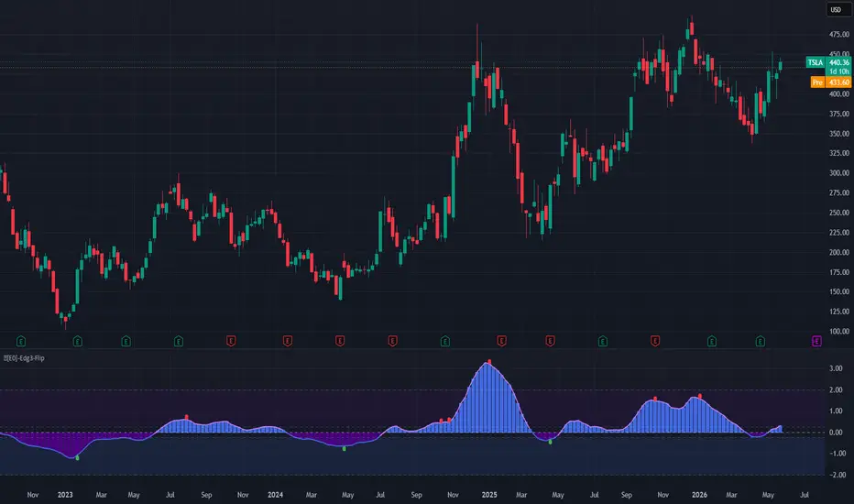Click the red signal dot at the 2026 indicator peak

tap(700, 396)
